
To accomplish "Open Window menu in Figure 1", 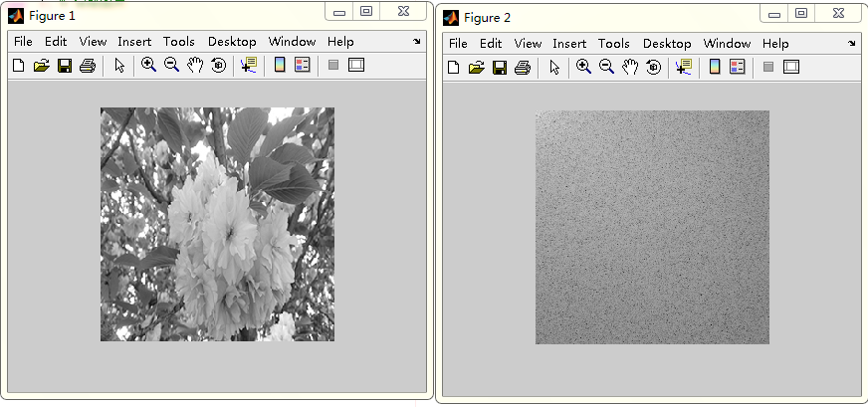I will [292, 42].
